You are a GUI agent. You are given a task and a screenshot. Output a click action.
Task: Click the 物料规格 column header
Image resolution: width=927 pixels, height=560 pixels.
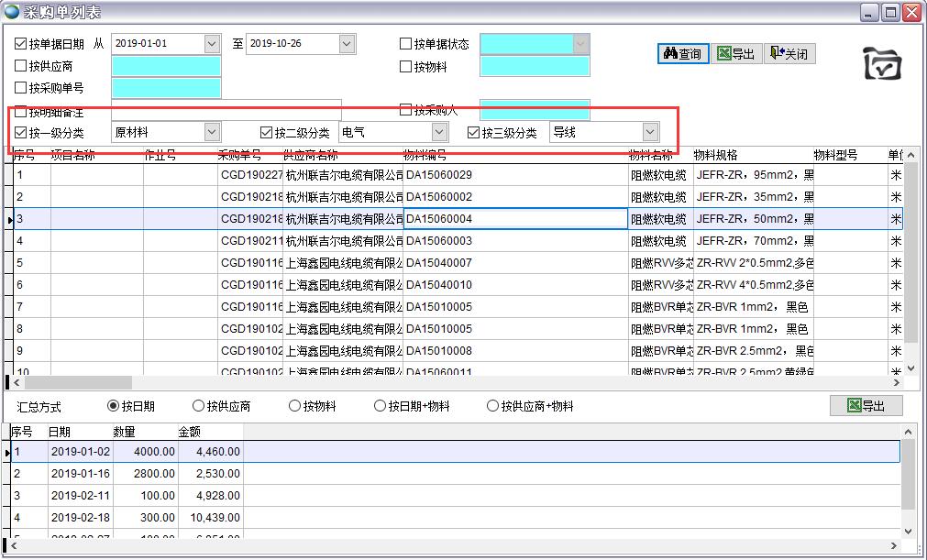pyautogui.click(x=715, y=156)
